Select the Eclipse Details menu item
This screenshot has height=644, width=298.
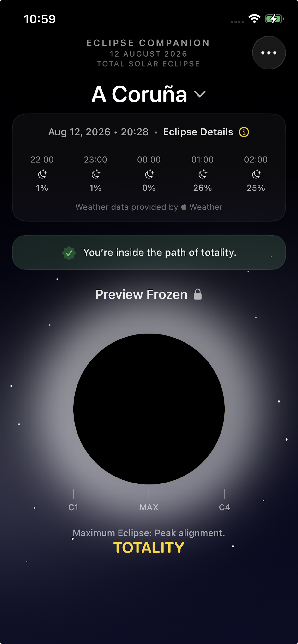(198, 132)
